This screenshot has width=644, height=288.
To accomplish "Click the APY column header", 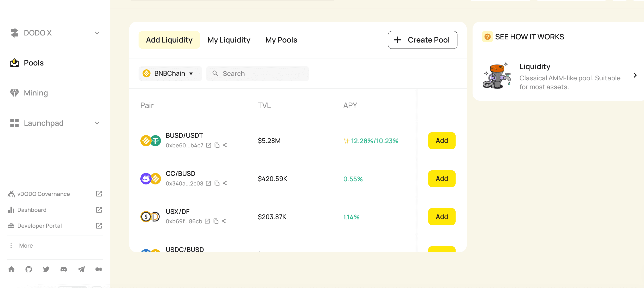I will tap(350, 105).
